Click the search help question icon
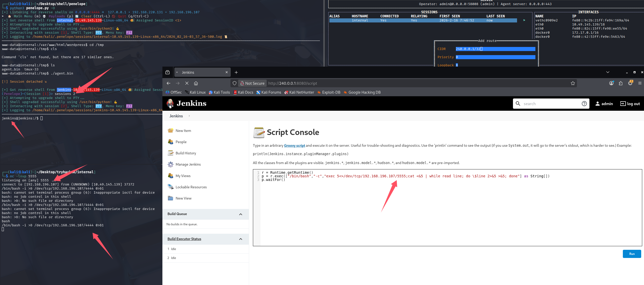This screenshot has height=285, width=644. (584, 104)
